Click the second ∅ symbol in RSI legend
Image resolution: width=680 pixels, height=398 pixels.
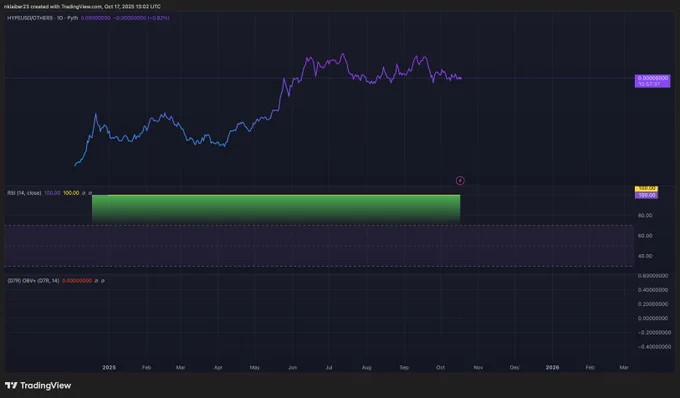click(x=90, y=193)
